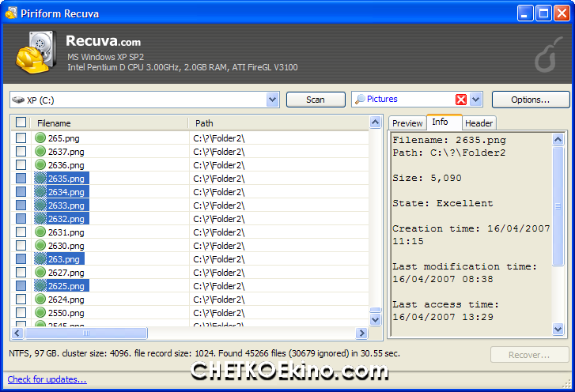Click the green status icon beside 2636.png

[x=40, y=165]
